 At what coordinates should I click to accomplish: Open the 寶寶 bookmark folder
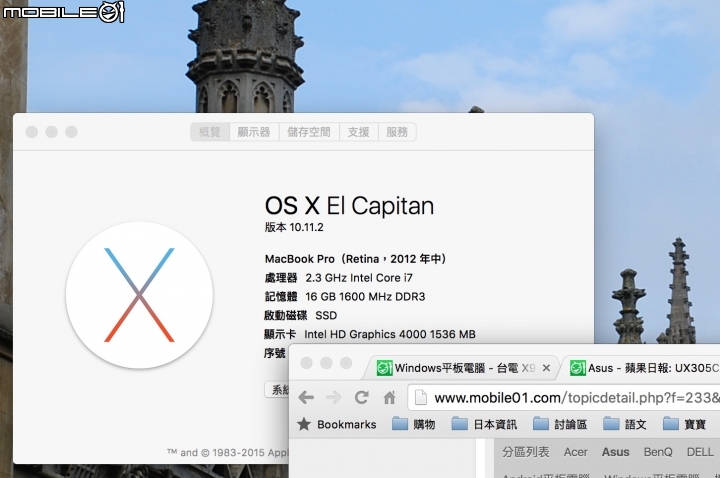[684, 424]
